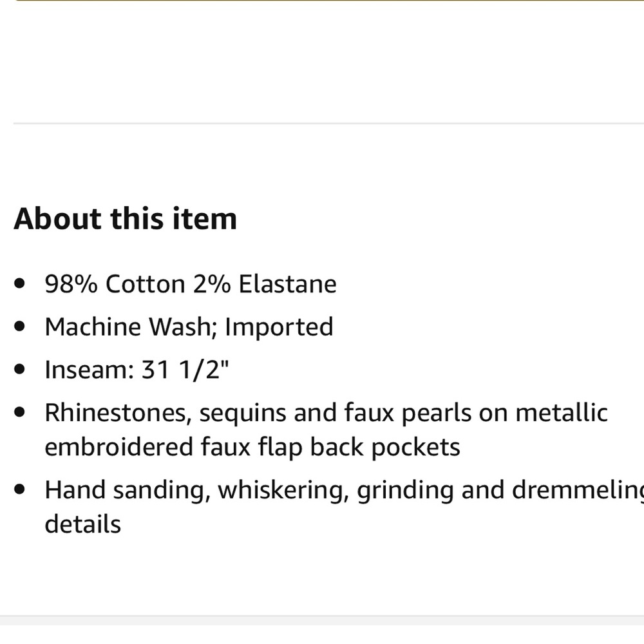The height and width of the screenshot is (644, 644).
Task: Click the "embroidered faux flap back pockets" line
Action: tap(252, 447)
